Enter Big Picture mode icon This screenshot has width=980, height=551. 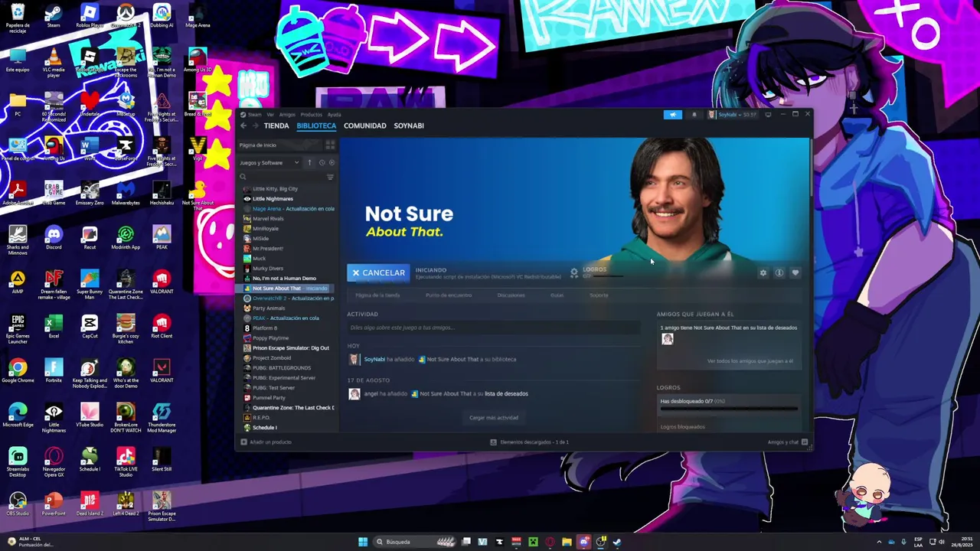pos(768,115)
